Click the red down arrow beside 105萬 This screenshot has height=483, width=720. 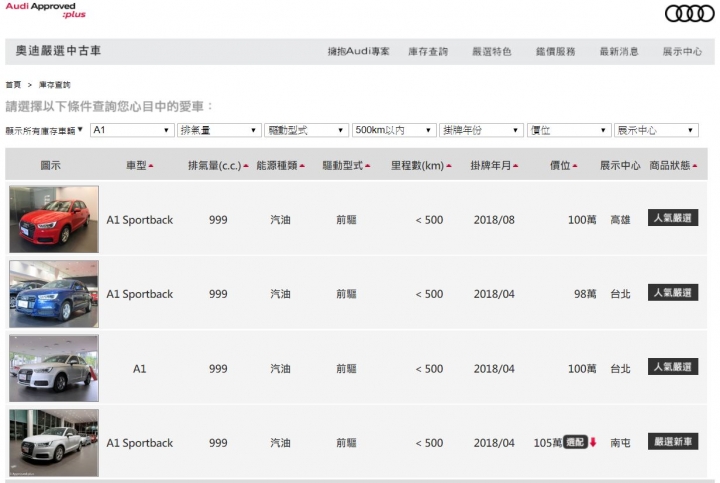click(x=593, y=442)
